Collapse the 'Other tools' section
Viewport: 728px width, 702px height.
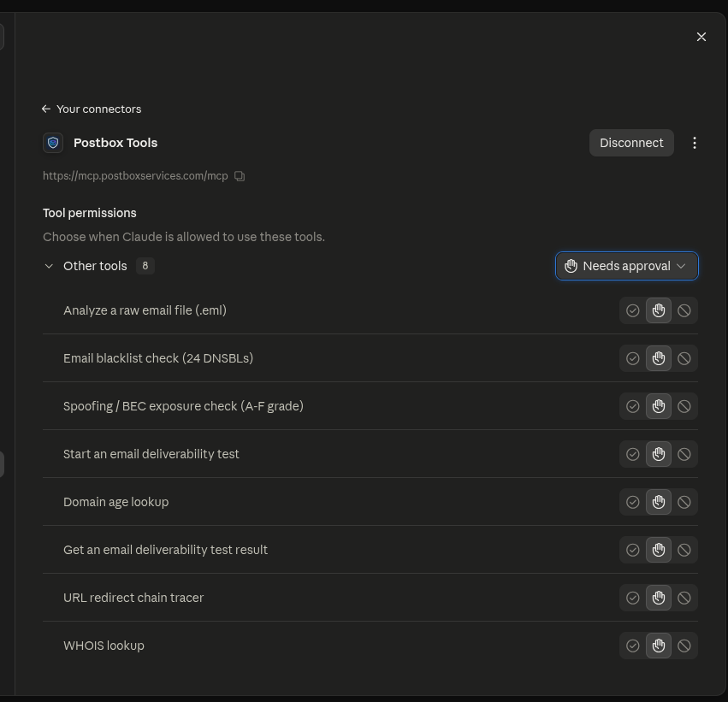[49, 266]
